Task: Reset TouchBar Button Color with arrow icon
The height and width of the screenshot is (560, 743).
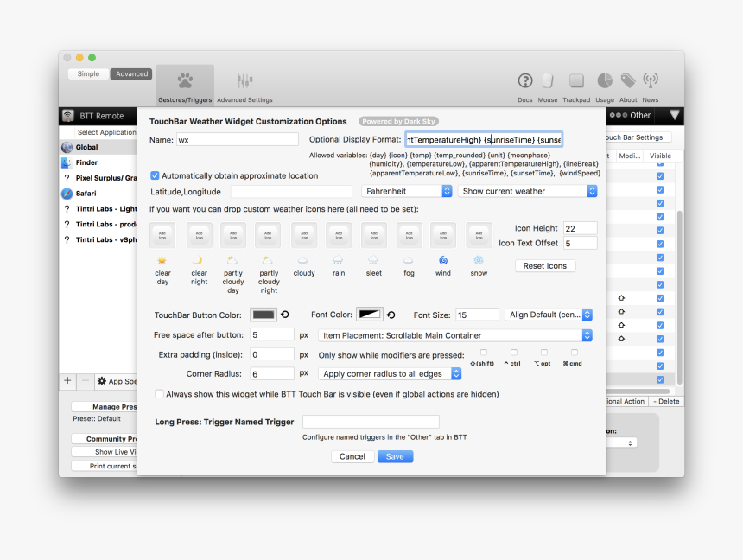Action: 285,315
